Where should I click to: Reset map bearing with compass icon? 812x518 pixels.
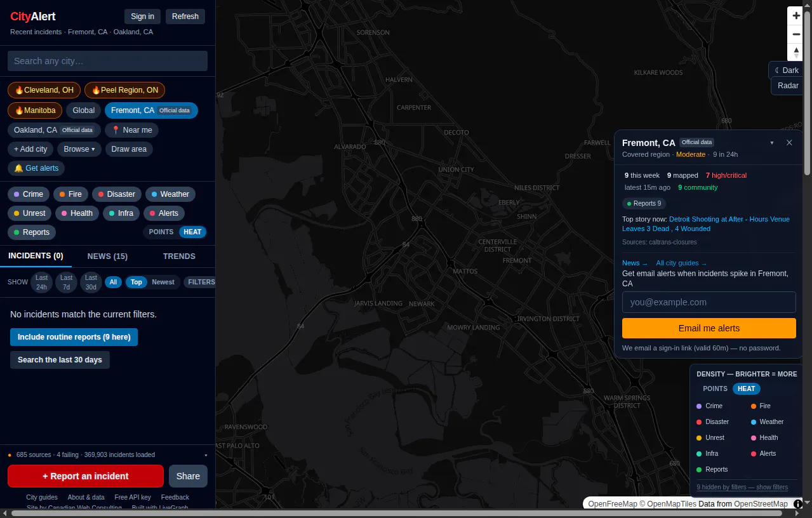pos(796,53)
